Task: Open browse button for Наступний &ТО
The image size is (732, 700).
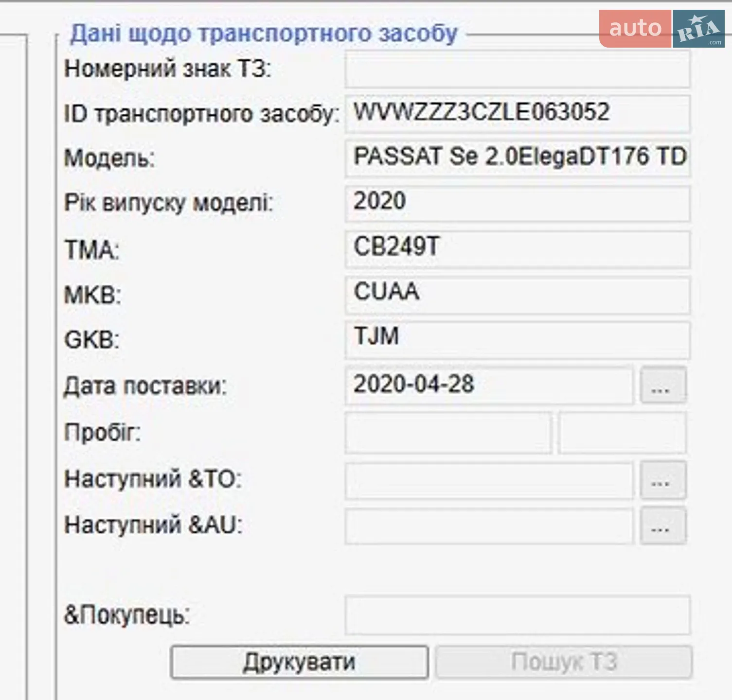Action: [x=663, y=480]
